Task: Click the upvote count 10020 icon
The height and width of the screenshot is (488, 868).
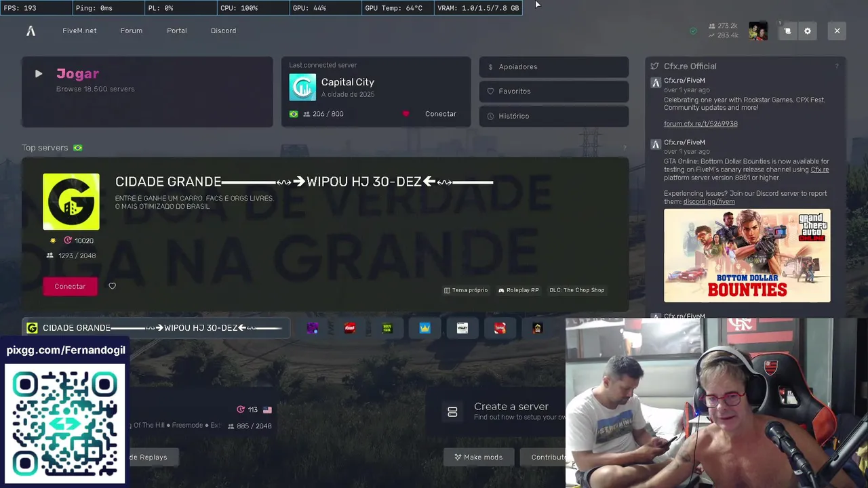Action: click(68, 241)
